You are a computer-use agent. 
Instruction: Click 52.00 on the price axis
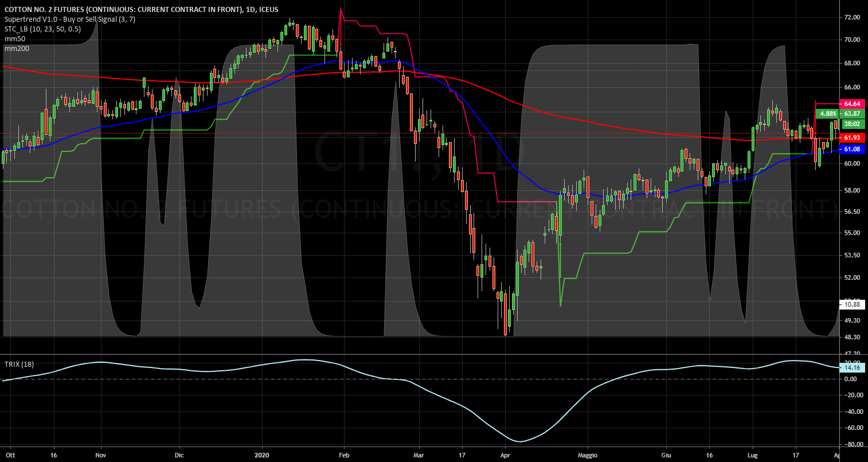click(x=852, y=277)
